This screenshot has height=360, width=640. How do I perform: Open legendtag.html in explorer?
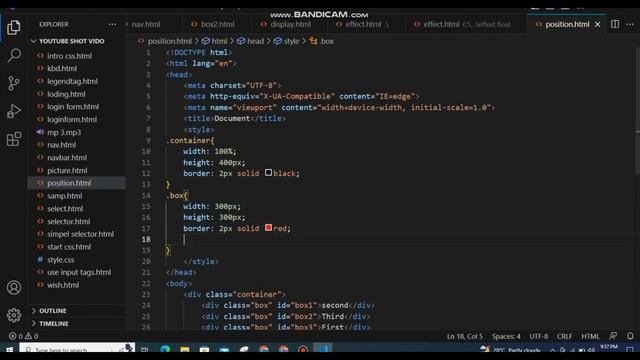(x=73, y=81)
